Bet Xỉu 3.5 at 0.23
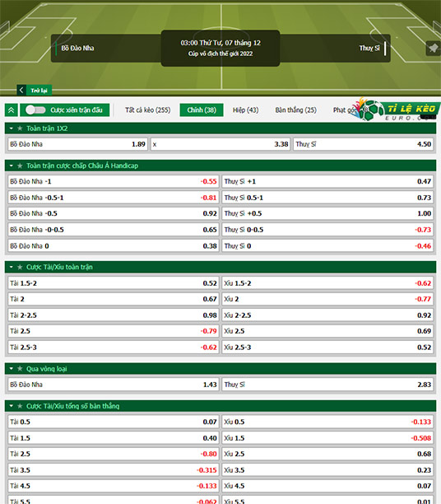The height and width of the screenshot is (504, 441). coord(327,470)
